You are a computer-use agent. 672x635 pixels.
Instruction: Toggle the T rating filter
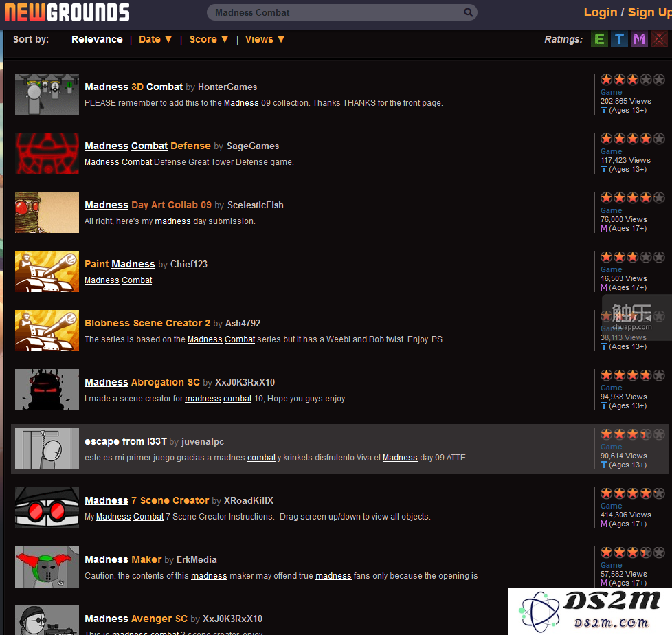click(x=619, y=39)
